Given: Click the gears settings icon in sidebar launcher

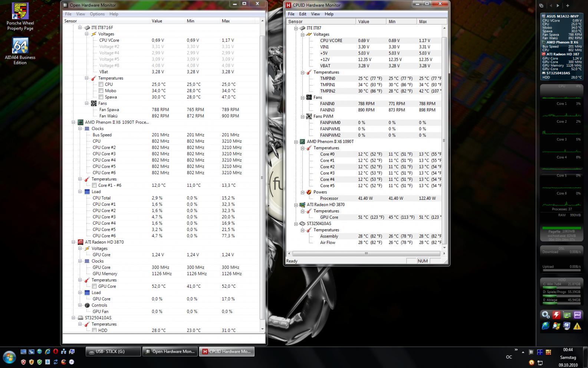Looking at the screenshot, I should click(x=545, y=315).
